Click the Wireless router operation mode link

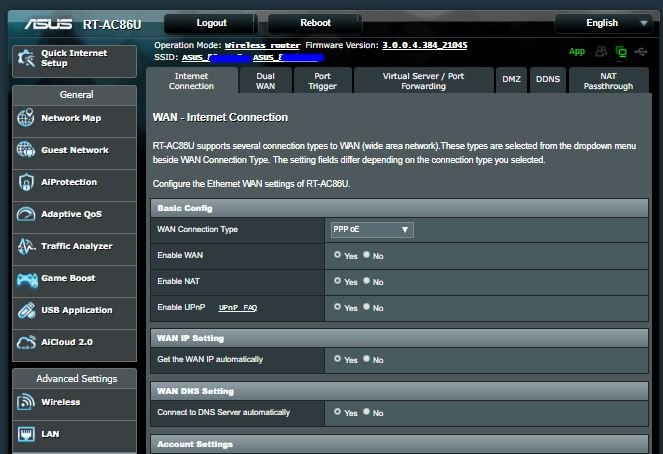(x=262, y=46)
